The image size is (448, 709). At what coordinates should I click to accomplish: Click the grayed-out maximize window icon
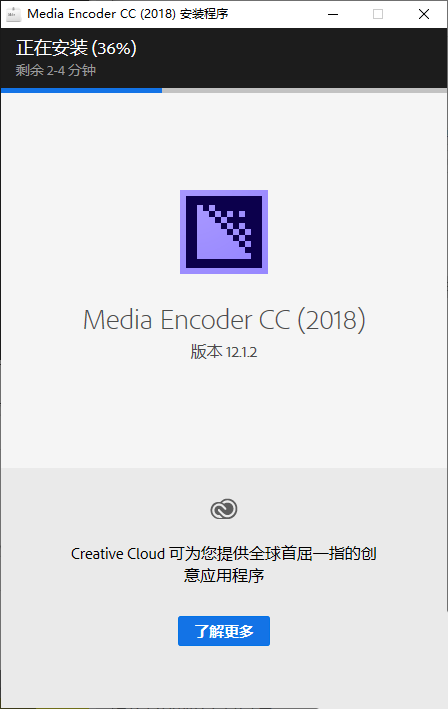[378, 14]
